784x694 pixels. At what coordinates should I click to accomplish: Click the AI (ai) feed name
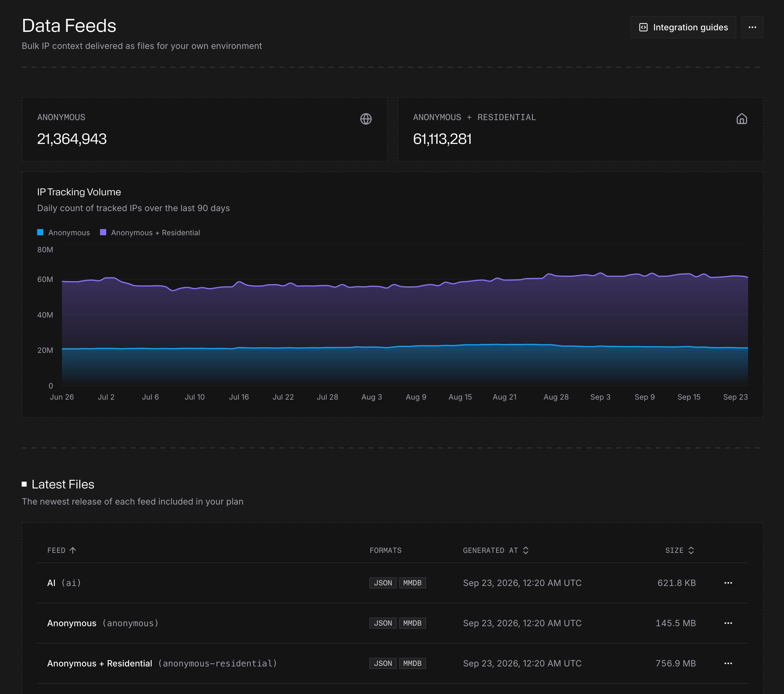(64, 583)
